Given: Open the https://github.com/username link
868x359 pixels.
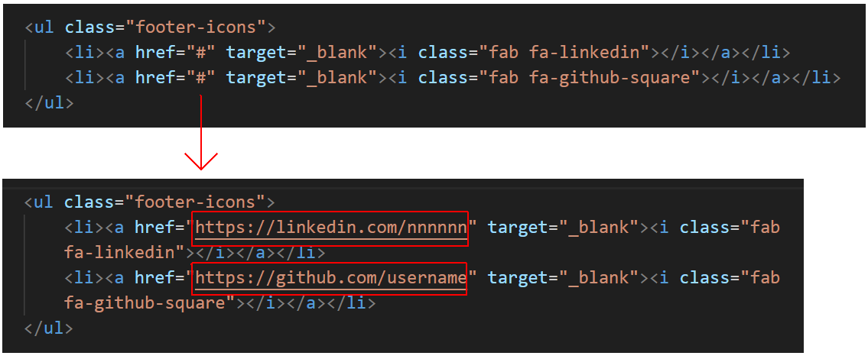Looking at the screenshot, I should coord(330,278).
